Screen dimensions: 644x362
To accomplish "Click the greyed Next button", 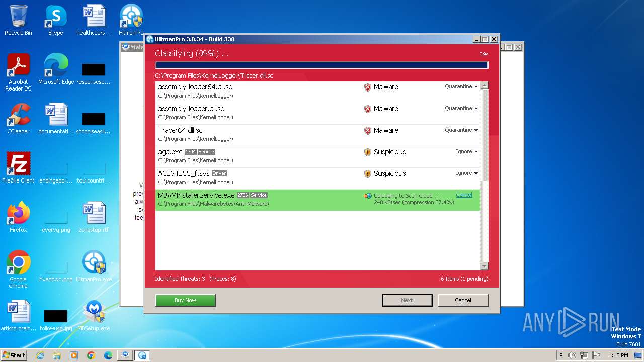I will coord(407,300).
